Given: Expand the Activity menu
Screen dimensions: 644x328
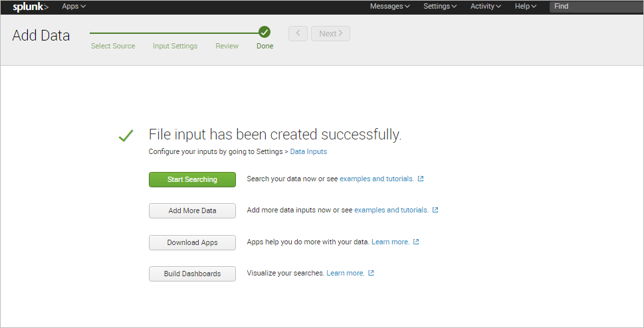Looking at the screenshot, I should pos(485,7).
